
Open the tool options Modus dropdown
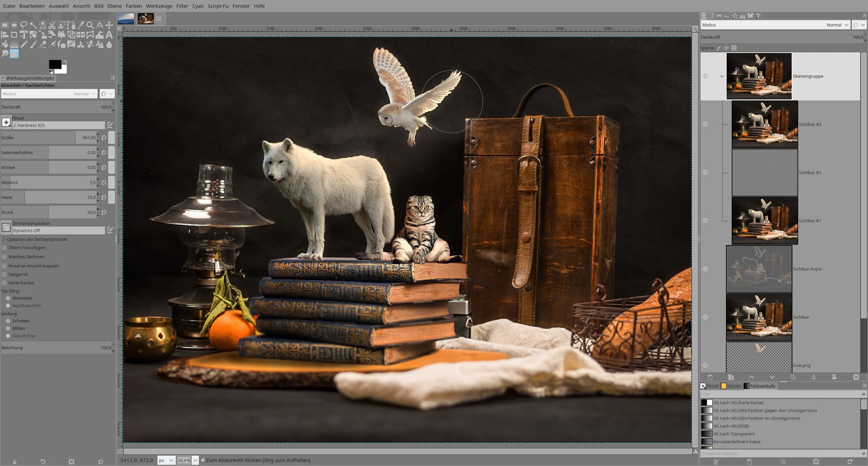point(49,94)
